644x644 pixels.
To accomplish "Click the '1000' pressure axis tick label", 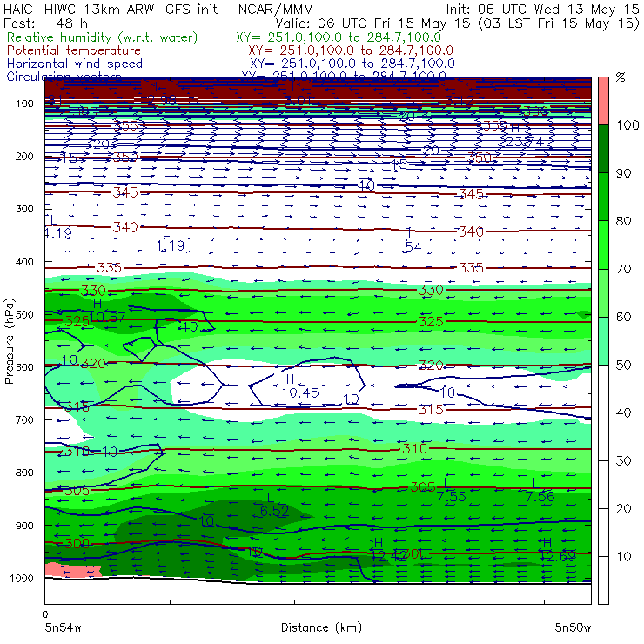I will tap(22, 578).
